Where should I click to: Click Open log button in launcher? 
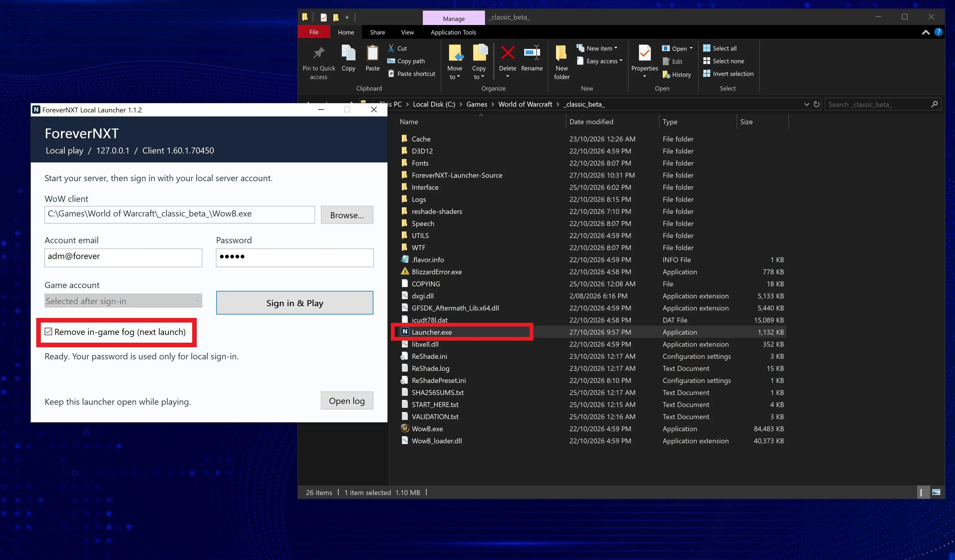point(347,400)
